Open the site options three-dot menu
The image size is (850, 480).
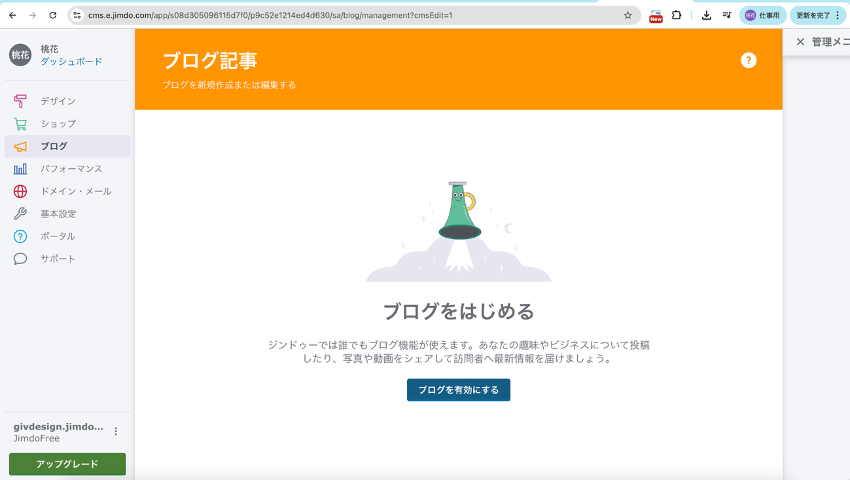coord(115,431)
